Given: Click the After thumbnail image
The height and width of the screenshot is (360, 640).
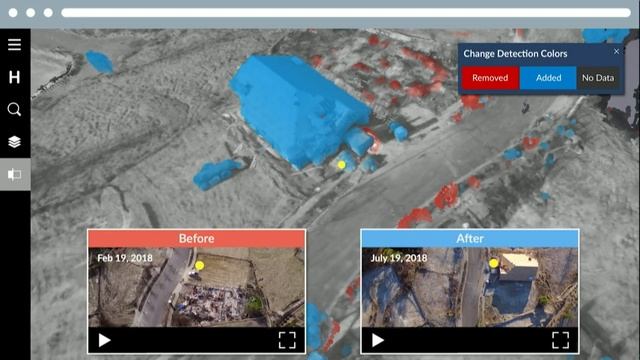Looking at the screenshot, I should click(470, 287).
